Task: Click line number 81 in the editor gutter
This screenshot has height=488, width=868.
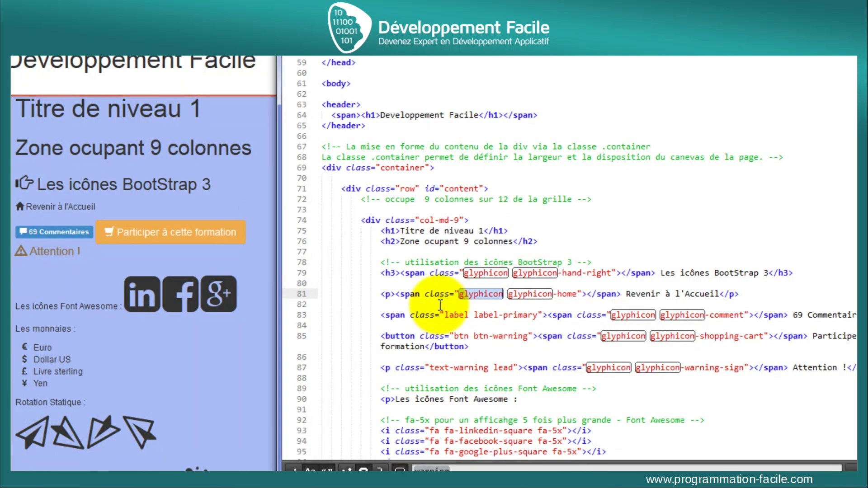Action: [x=302, y=294]
